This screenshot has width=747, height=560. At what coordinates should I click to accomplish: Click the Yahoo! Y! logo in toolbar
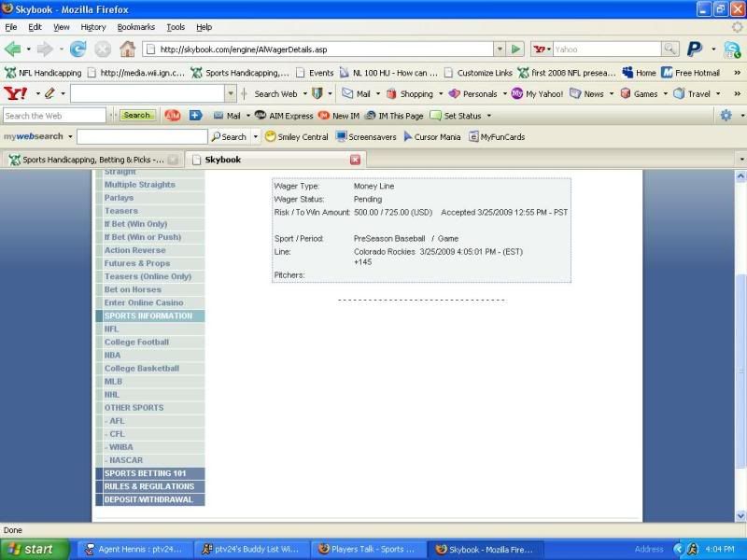pos(16,94)
